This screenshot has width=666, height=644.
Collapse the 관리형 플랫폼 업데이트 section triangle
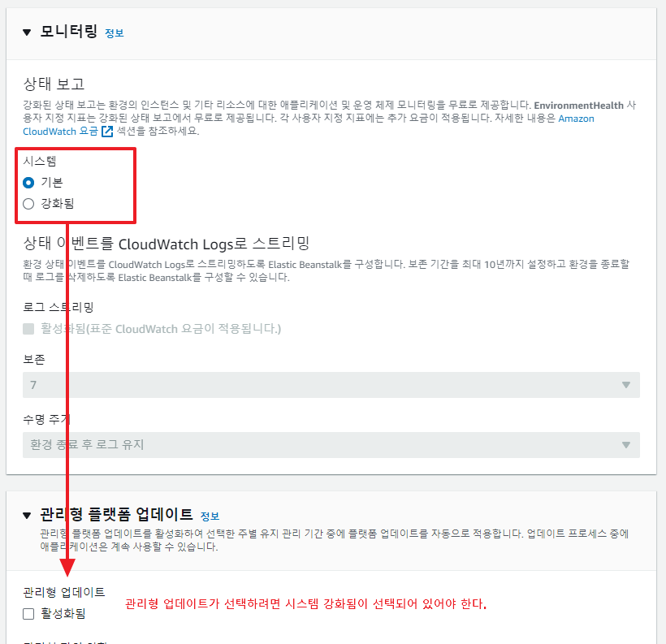coord(27,516)
